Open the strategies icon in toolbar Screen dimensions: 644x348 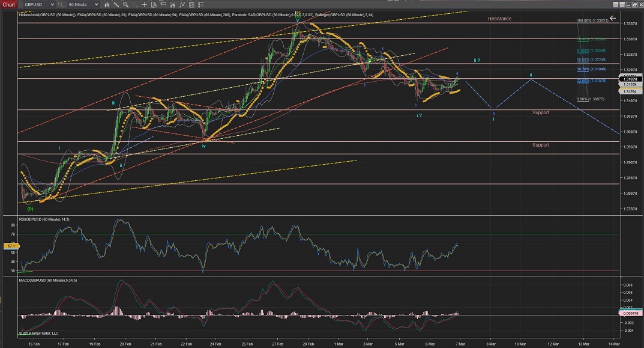click(x=182, y=4)
